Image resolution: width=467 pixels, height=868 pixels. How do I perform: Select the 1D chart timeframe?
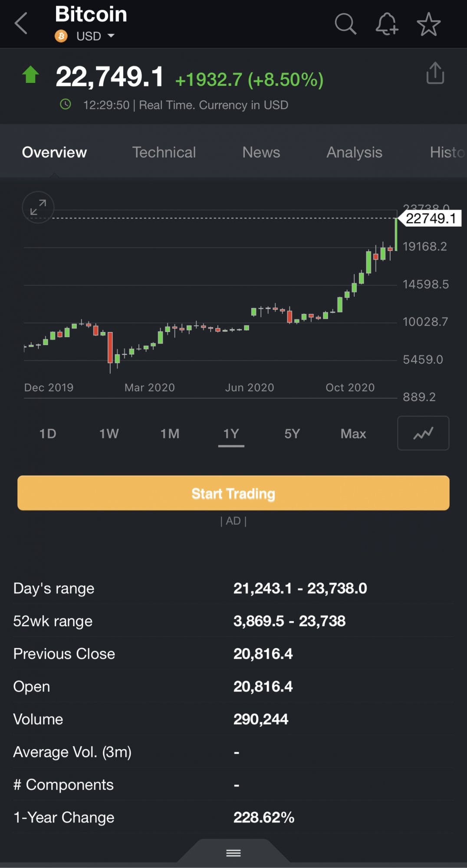[x=48, y=434]
